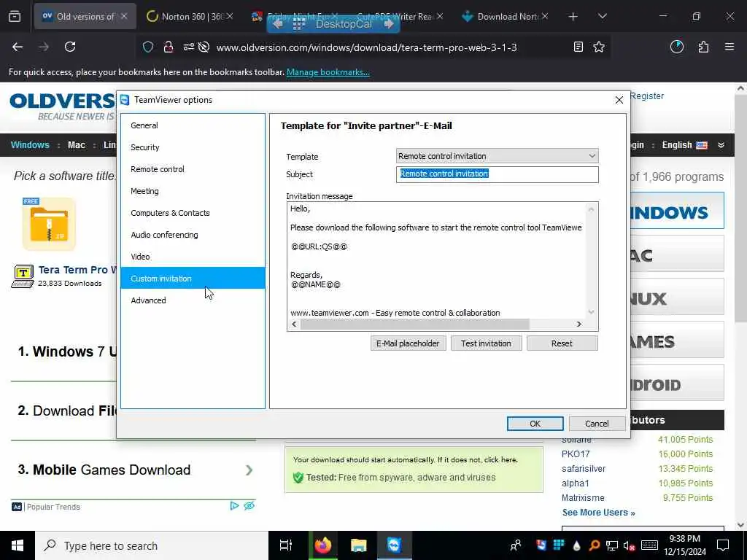Viewport: 747px width, 560px height.
Task: Bookmark this page with the star icon
Action: pos(599,47)
